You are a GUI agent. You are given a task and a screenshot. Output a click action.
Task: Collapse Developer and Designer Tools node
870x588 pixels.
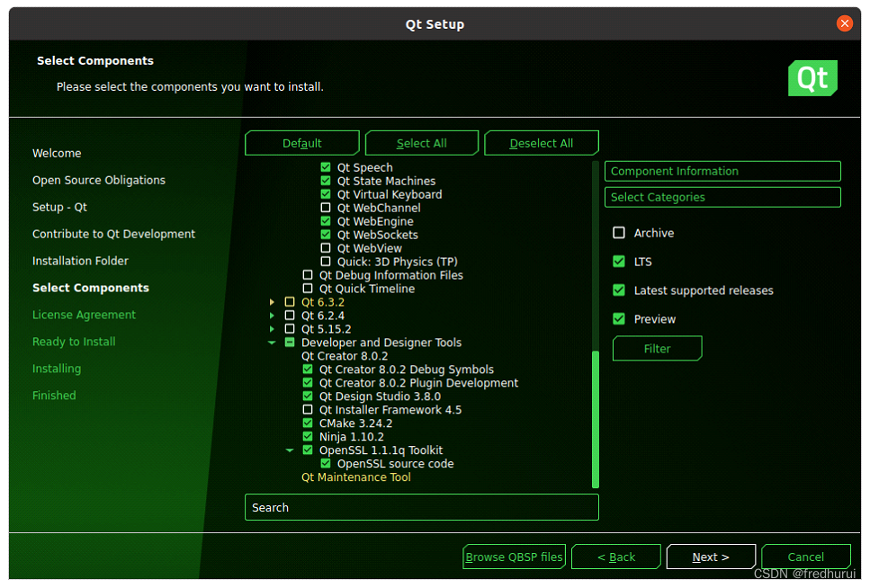pos(272,343)
